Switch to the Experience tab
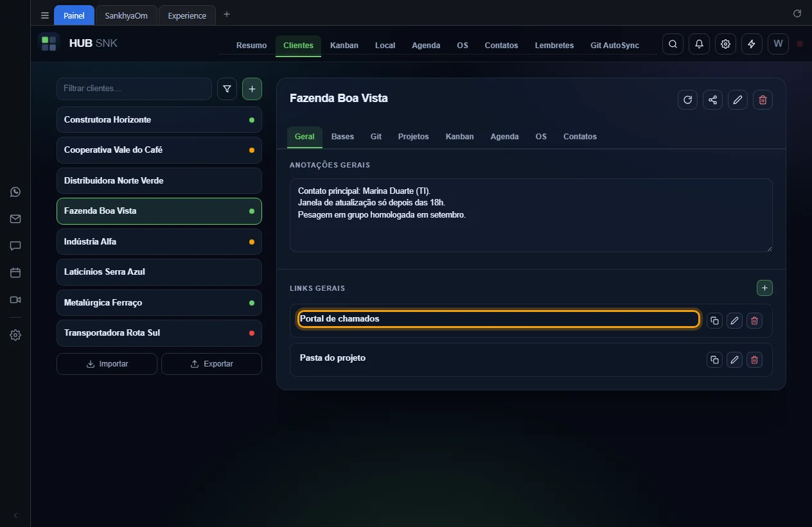The height and width of the screenshot is (527, 812). pos(187,15)
